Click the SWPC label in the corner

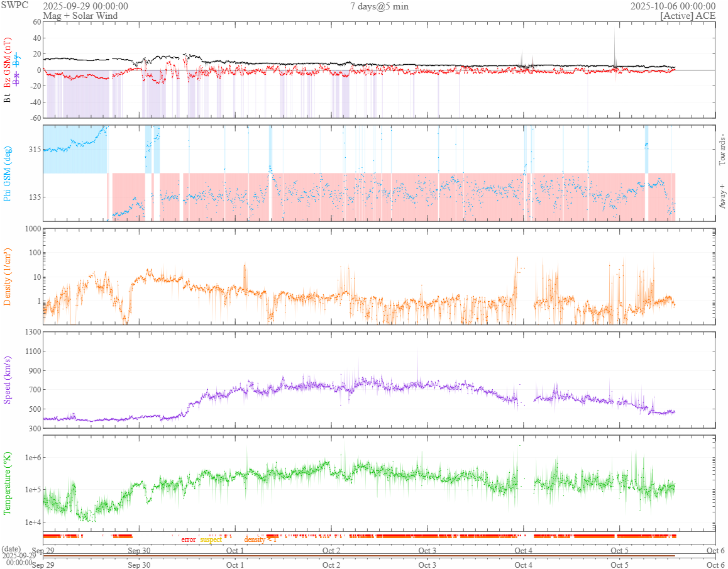coord(14,6)
